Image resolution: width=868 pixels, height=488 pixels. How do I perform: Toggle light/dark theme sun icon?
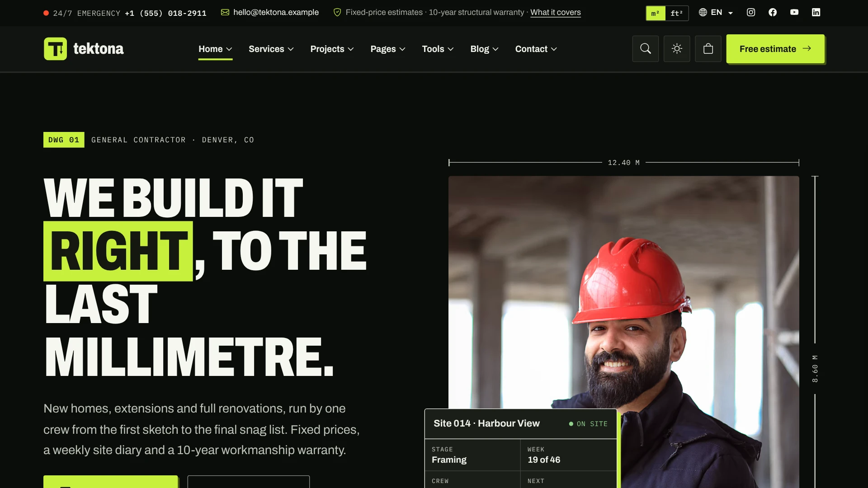point(677,49)
